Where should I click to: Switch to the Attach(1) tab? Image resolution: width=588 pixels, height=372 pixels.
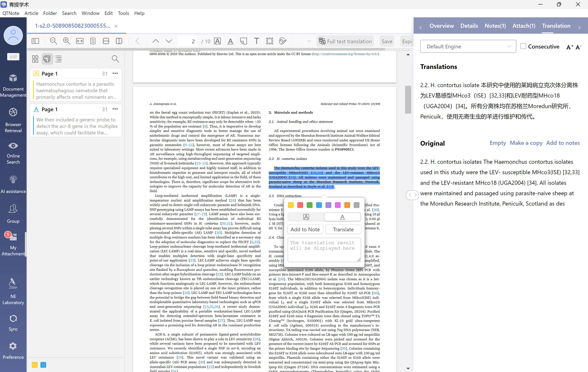[524, 26]
